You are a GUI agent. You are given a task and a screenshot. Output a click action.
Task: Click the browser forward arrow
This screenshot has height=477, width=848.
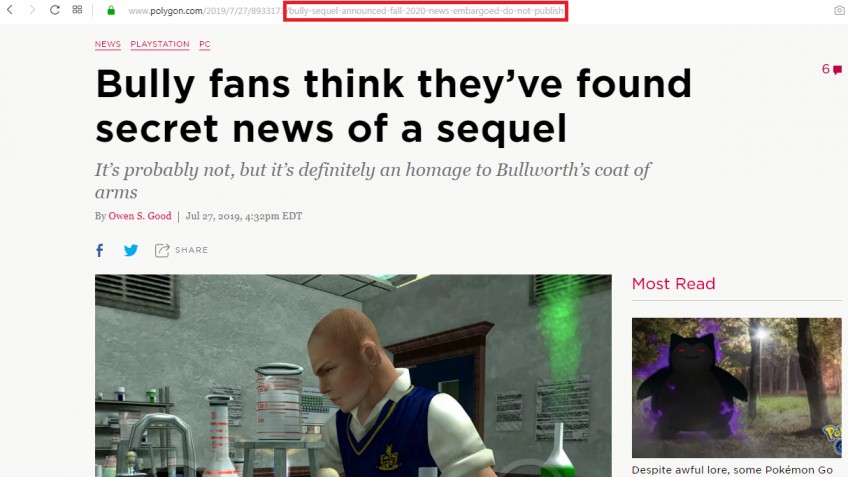pos(32,10)
